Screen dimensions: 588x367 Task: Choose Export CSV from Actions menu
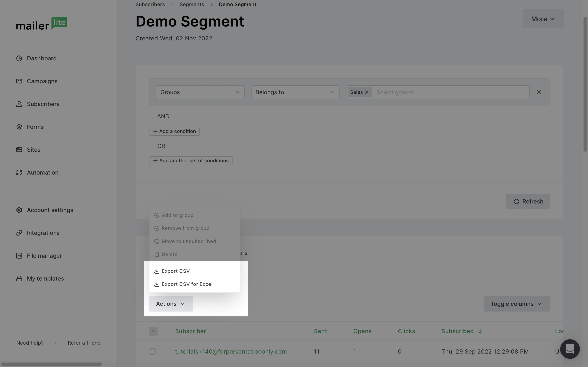pyautogui.click(x=175, y=271)
